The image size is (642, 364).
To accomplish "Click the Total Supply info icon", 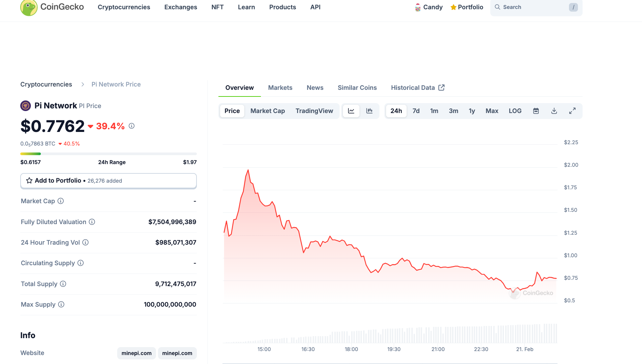I will click(x=63, y=284).
